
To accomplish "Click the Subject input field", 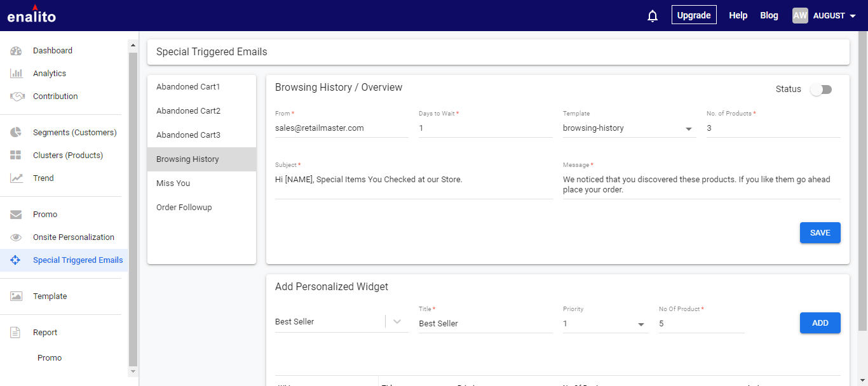I will (413, 180).
